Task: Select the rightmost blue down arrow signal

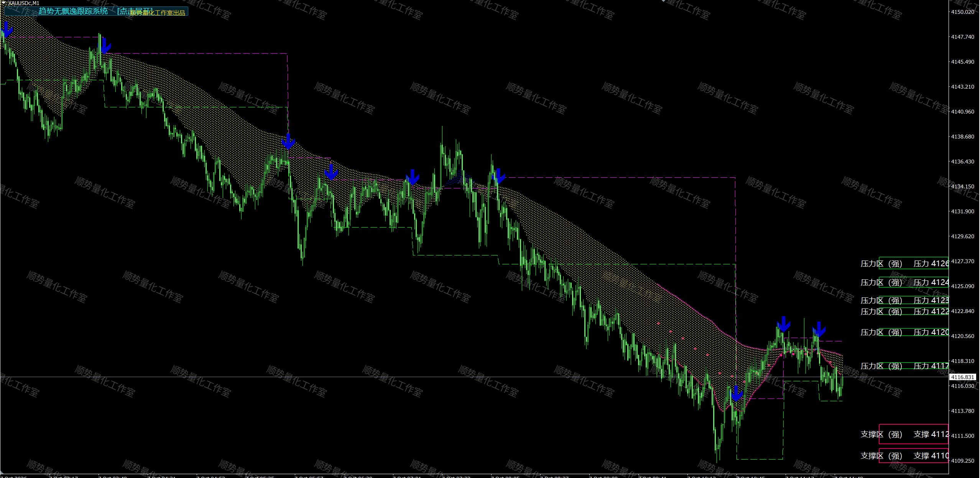Action: (819, 329)
